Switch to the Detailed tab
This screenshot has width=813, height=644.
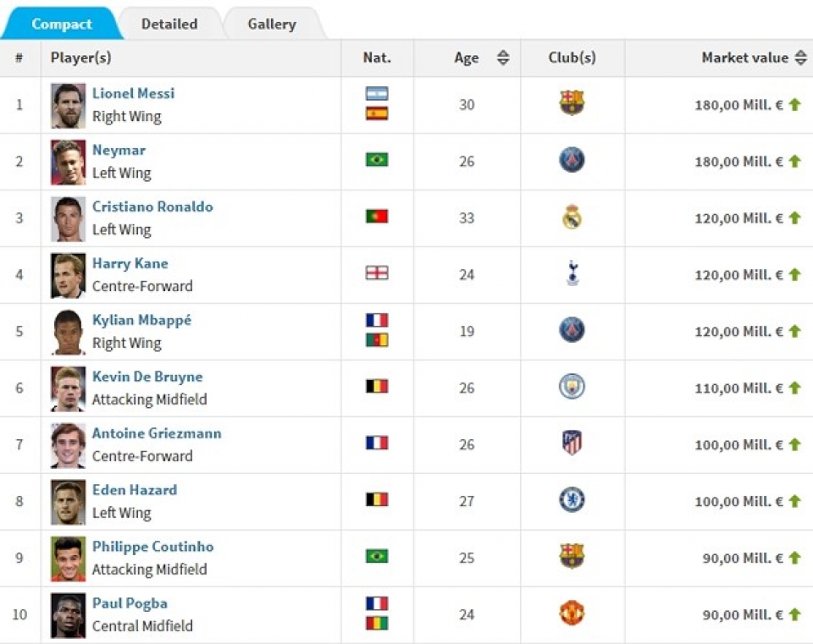pyautogui.click(x=169, y=24)
